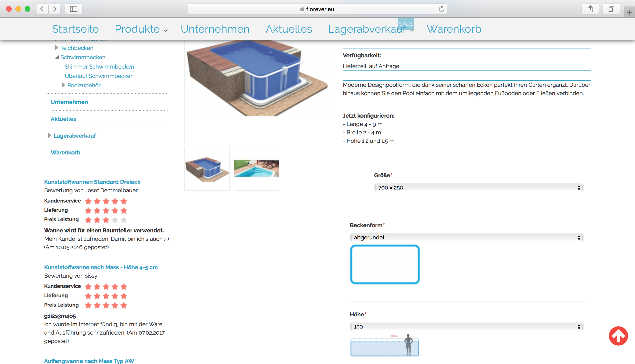
Task: Click the padlock icon in address bar
Action: tap(302, 9)
